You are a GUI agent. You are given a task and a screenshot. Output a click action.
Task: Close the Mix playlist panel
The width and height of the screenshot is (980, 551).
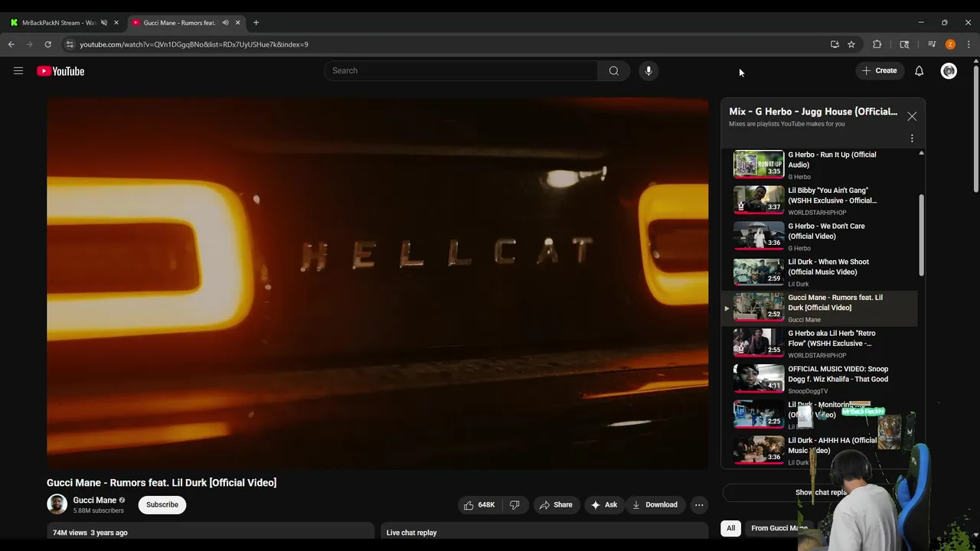pos(912,116)
